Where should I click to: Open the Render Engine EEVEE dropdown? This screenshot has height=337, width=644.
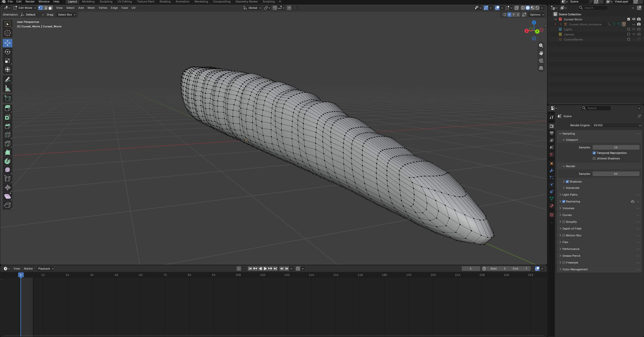coord(617,125)
